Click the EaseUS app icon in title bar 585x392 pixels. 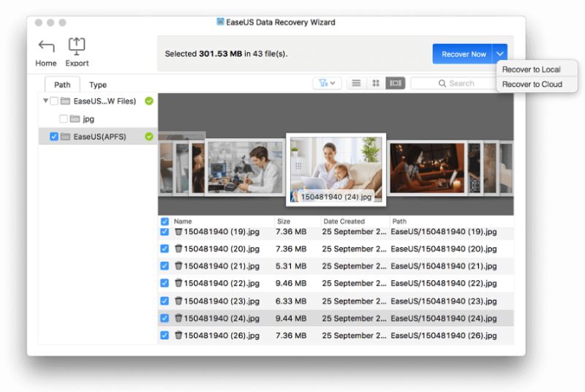(x=221, y=22)
